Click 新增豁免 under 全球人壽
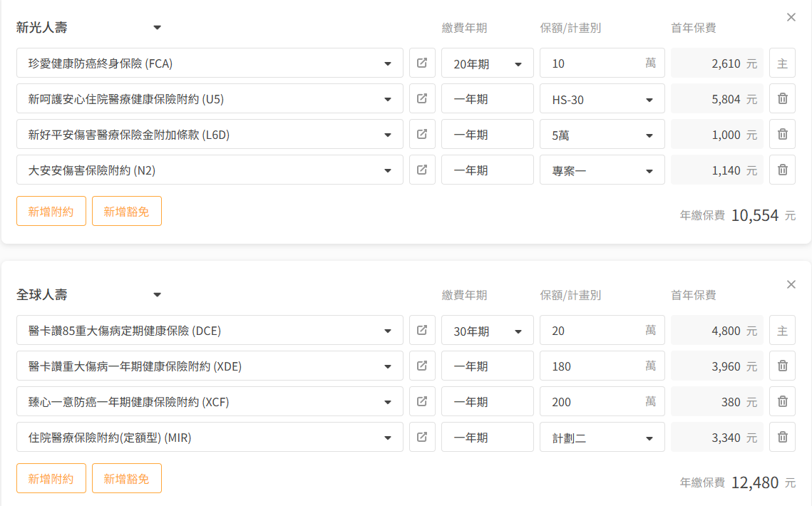 [x=127, y=478]
